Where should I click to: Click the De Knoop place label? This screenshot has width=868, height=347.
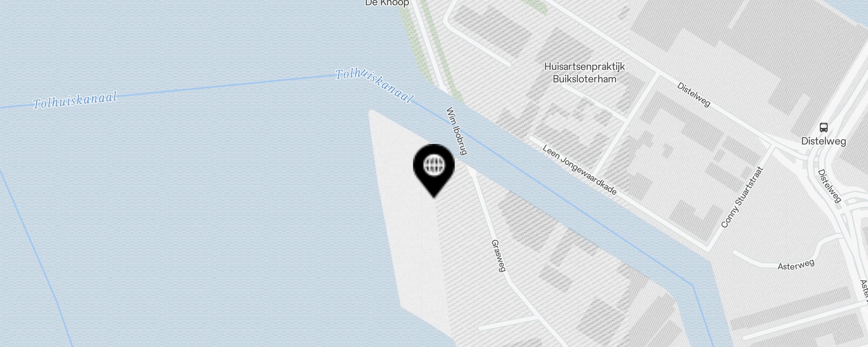387,3
